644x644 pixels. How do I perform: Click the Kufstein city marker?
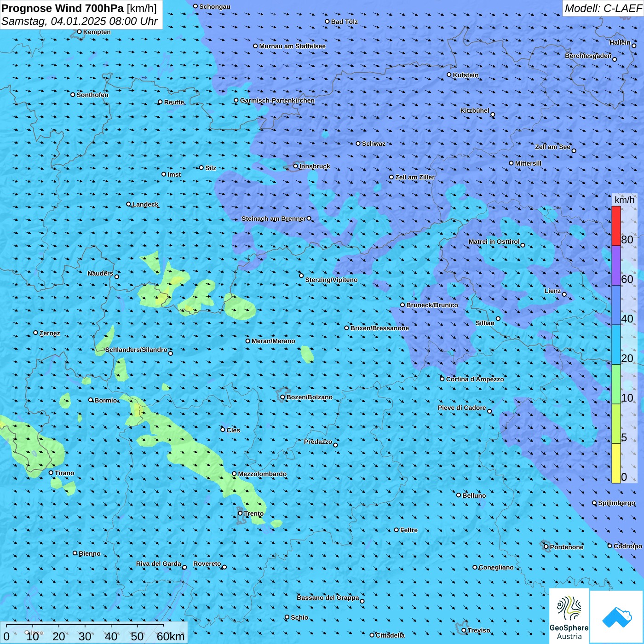coord(449,75)
